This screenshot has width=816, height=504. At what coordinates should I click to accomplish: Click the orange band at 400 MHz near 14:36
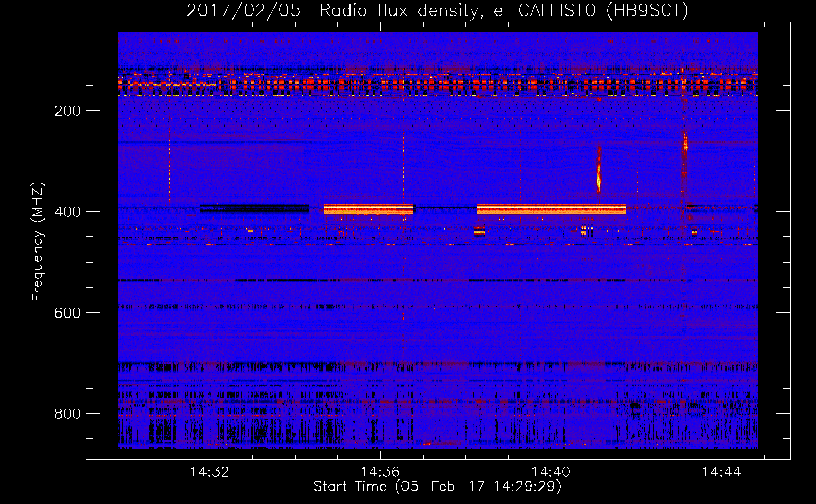[x=368, y=209]
